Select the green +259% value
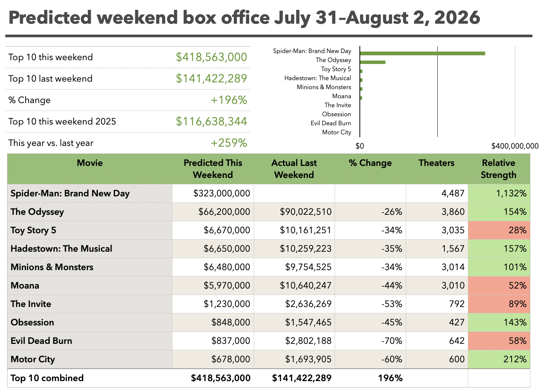542x392 pixels. 229,143
